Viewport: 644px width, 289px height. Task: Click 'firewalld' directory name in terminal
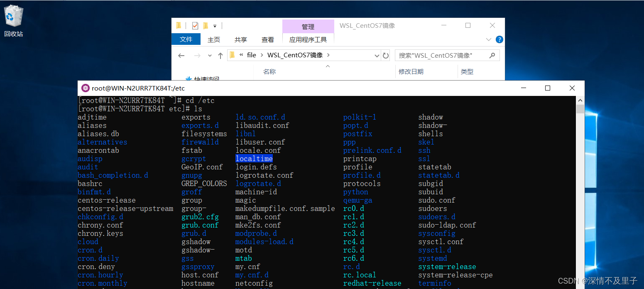tap(200, 142)
